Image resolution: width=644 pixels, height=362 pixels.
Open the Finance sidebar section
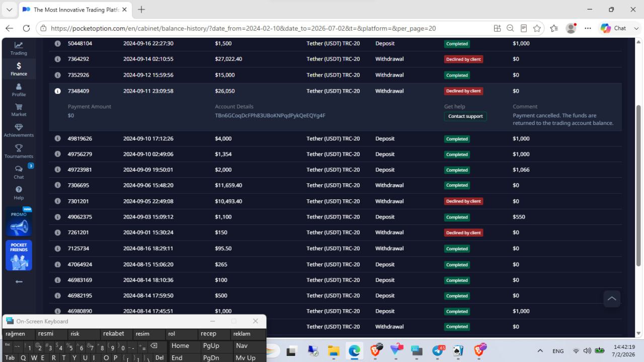coord(19,69)
